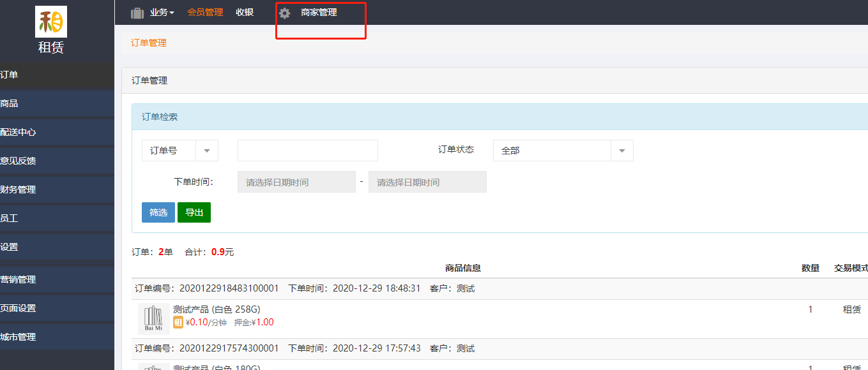Image resolution: width=868 pixels, height=370 pixels.
Task: Click order number 2020122917574300001
Action: pos(229,348)
